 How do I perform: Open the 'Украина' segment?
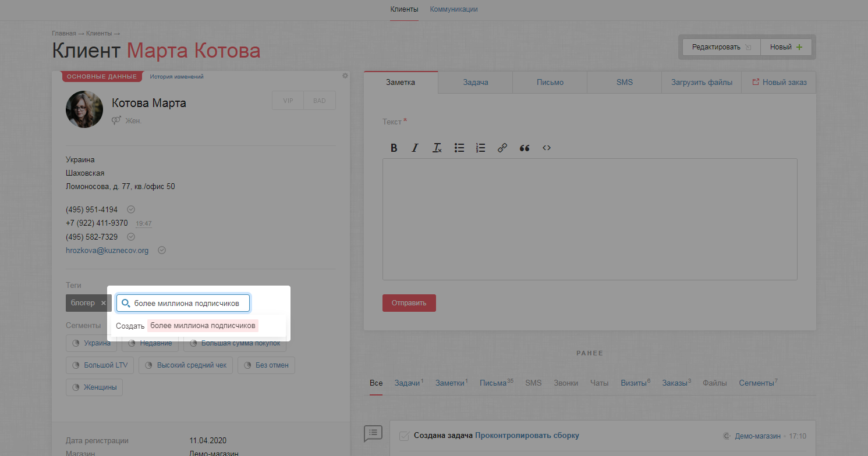91,343
